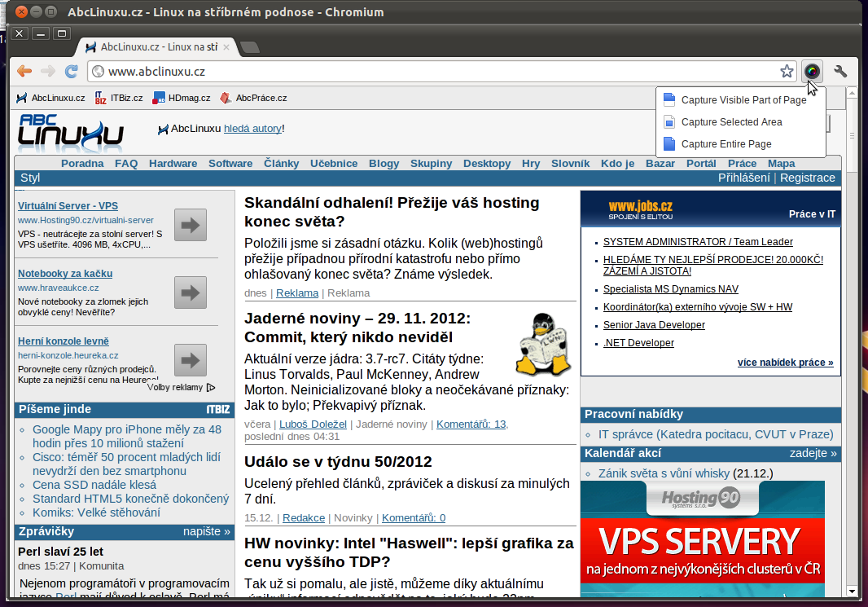This screenshot has height=607, width=868.
Task: Open Mapa in the site navigation
Action: 782,164
